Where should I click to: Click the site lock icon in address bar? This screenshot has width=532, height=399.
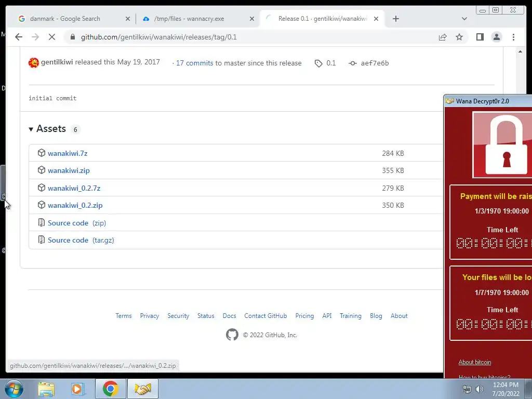[73, 37]
